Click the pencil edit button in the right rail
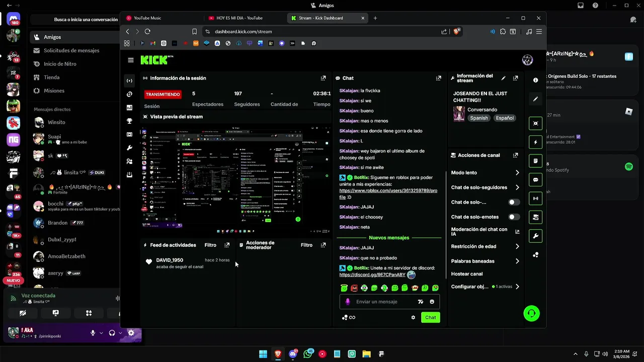 (535, 99)
